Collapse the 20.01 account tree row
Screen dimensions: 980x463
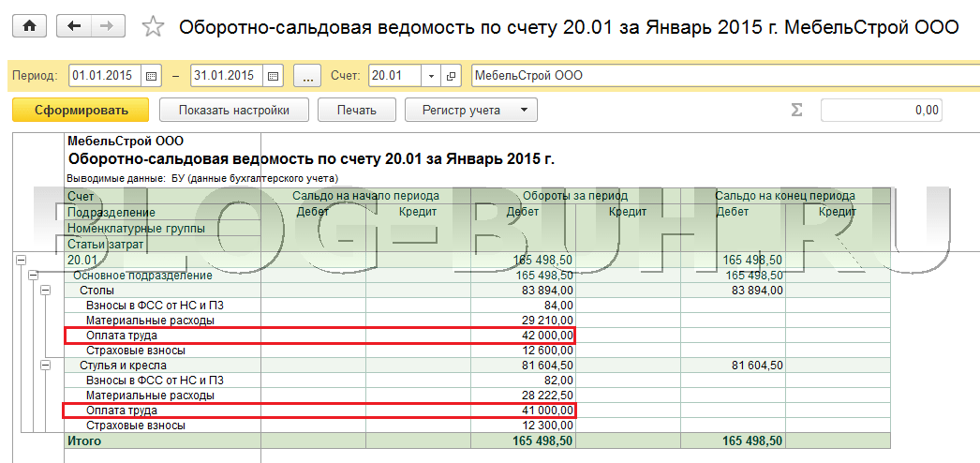click(x=21, y=261)
